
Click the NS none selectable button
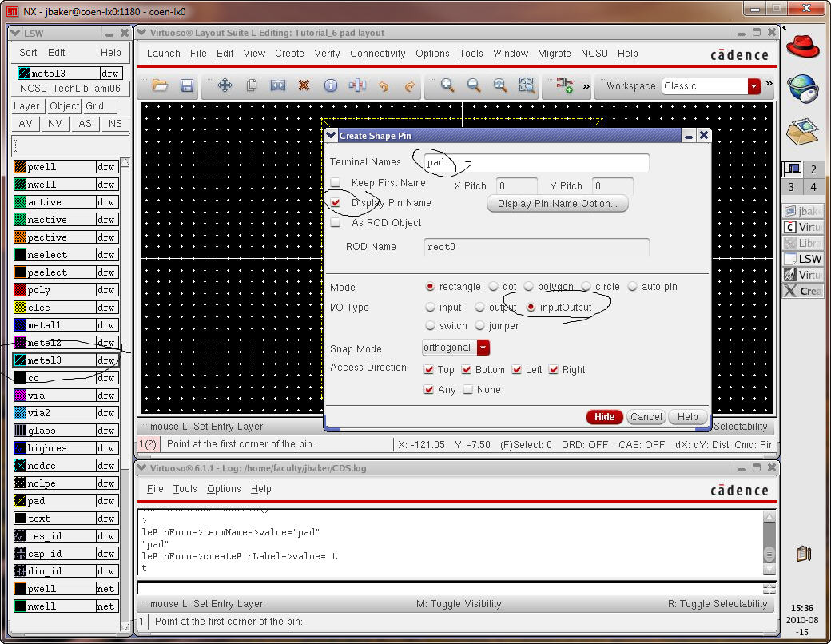[x=115, y=124]
